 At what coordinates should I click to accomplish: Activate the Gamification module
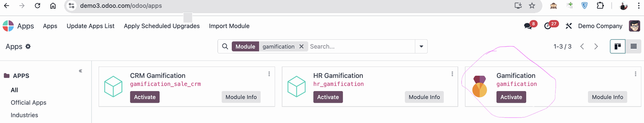[511, 97]
